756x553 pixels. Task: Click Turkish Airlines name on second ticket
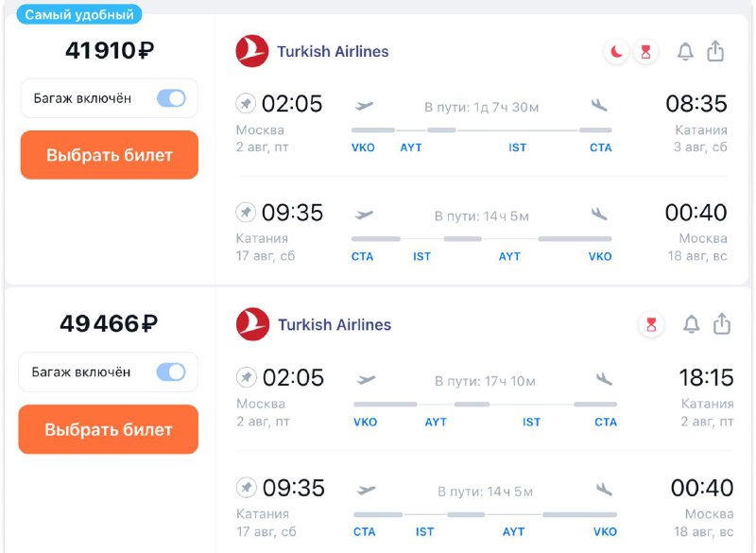(x=334, y=325)
